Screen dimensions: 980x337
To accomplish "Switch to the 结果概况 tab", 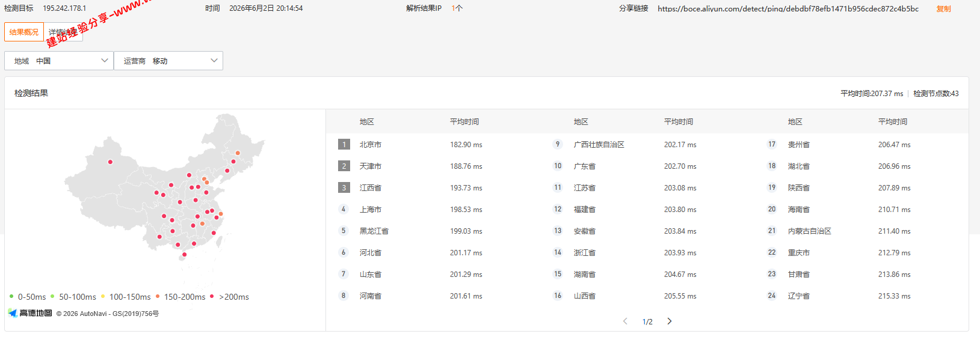I will (x=24, y=32).
